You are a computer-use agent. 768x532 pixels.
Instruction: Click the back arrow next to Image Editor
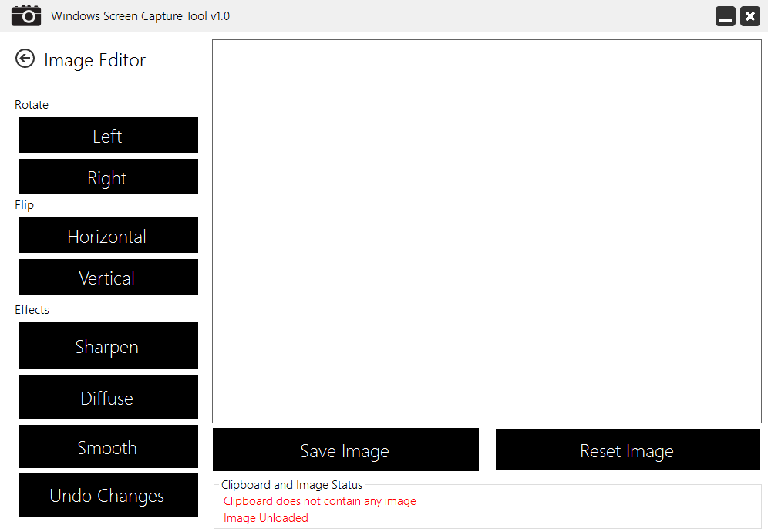pyautogui.click(x=25, y=58)
